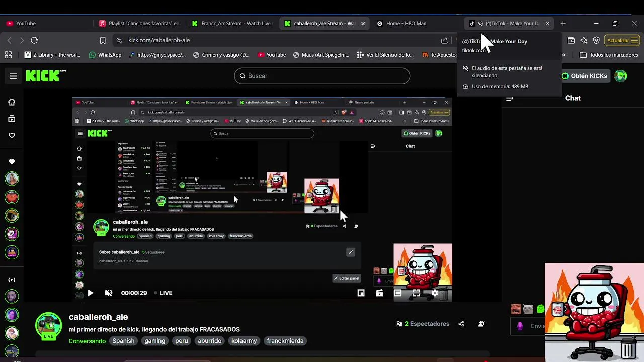The image size is (644, 362).
Task: Open the user profile avatar on Kick
Action: point(621,76)
